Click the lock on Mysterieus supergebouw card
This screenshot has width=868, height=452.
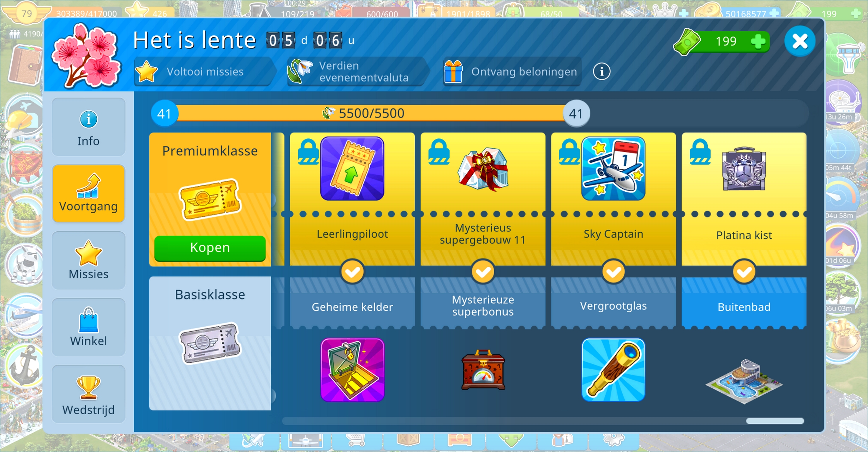[439, 152]
